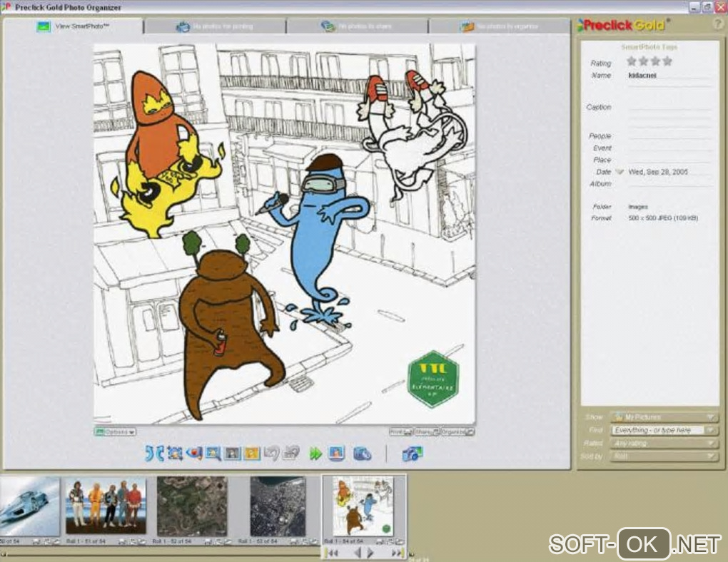Click the redo icon beside the undo icon
Viewport: 728px width, 562px height.
291,454
